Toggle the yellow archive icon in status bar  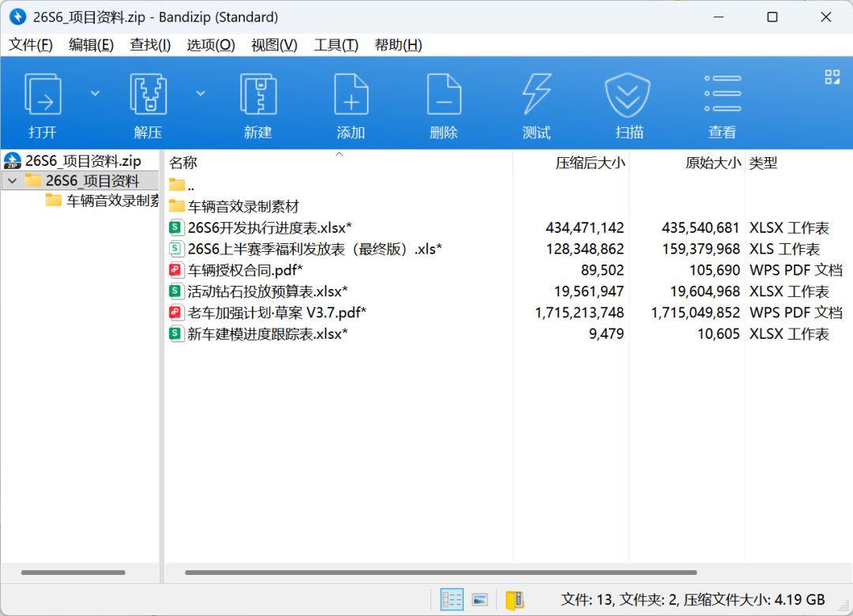click(x=515, y=599)
